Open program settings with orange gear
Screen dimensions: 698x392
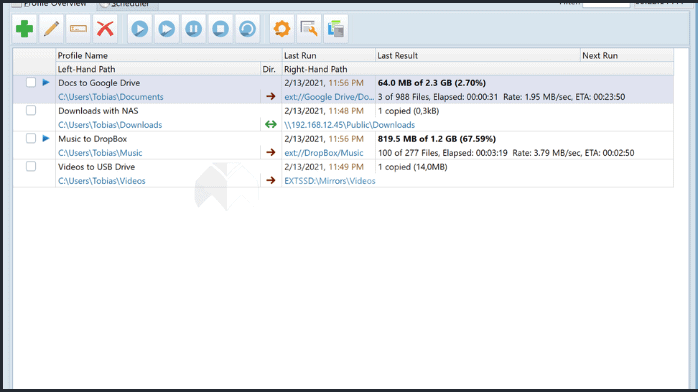pos(282,29)
